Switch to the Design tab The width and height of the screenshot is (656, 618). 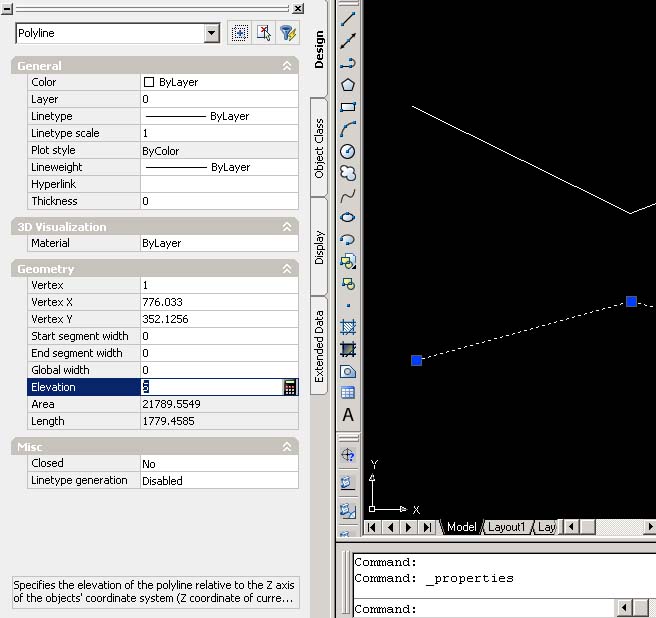tap(319, 49)
